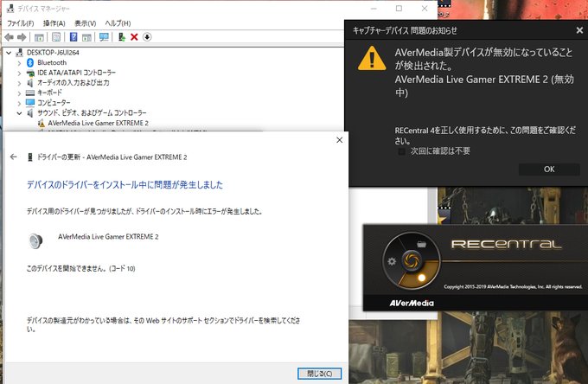Click the scan for hardware changes monitor icon

click(104, 36)
